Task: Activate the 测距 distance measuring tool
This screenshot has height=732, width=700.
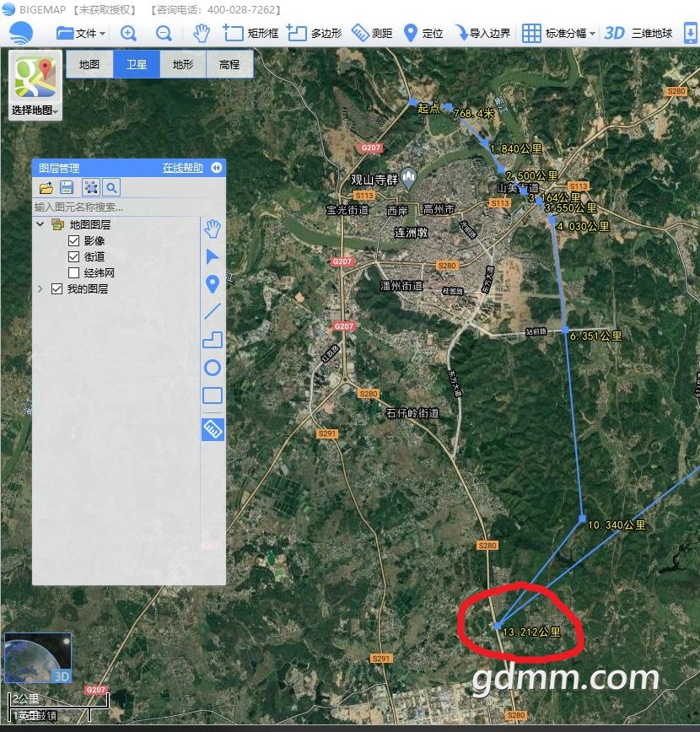Action: tap(372, 33)
